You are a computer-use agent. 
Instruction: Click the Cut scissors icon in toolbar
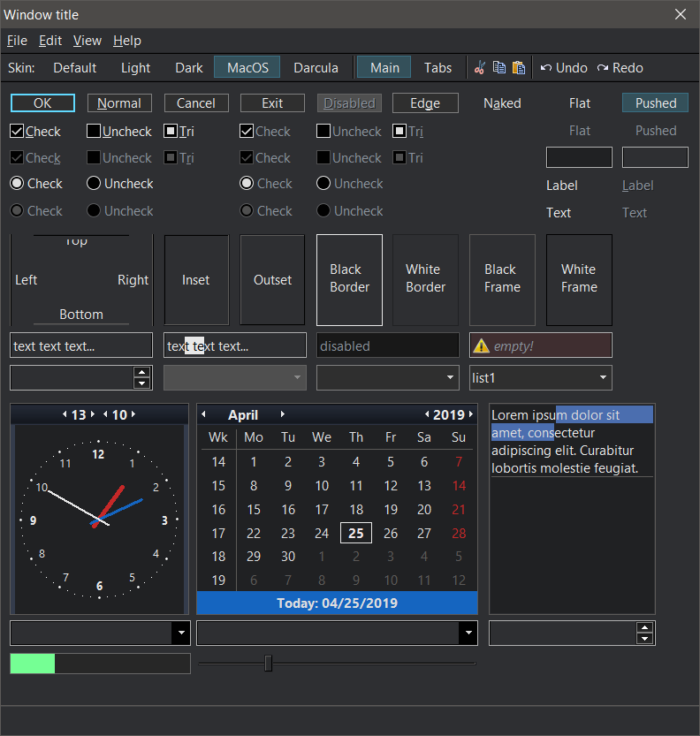click(x=480, y=68)
